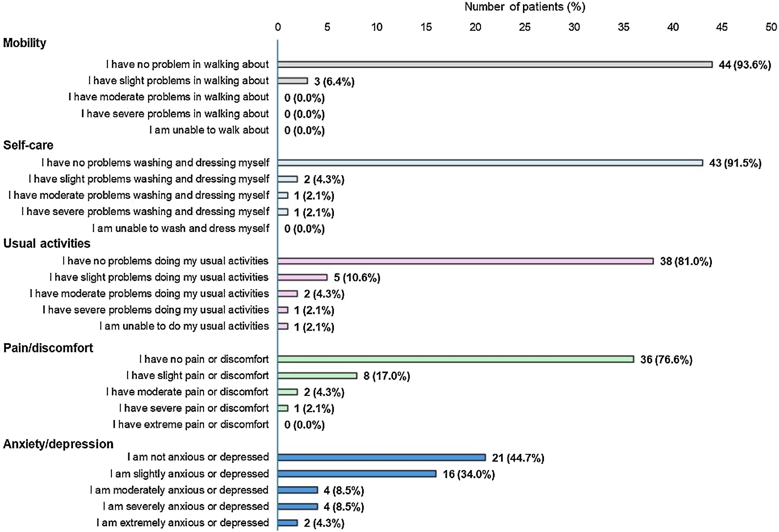This screenshot has width=779, height=532.
Task: Select the '8 (17.0%)' value label
Action: (387, 376)
